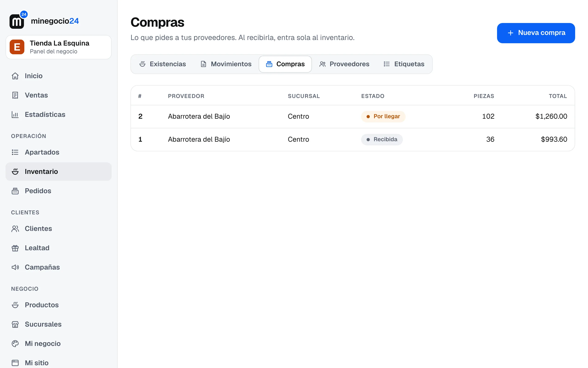Click the TOTAL column header
Image resolution: width=588 pixels, height=368 pixels.
click(x=558, y=96)
